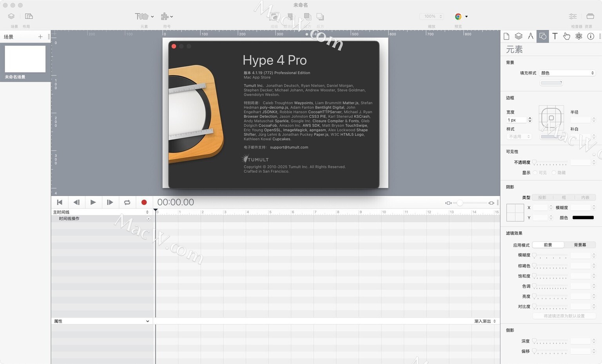602x364 pixels.
Task: Open the Elements (元素) insert menu
Action: pos(144,16)
